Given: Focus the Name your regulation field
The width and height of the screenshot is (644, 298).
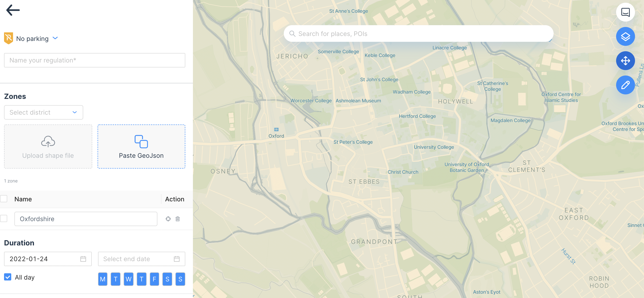Looking at the screenshot, I should (94, 60).
